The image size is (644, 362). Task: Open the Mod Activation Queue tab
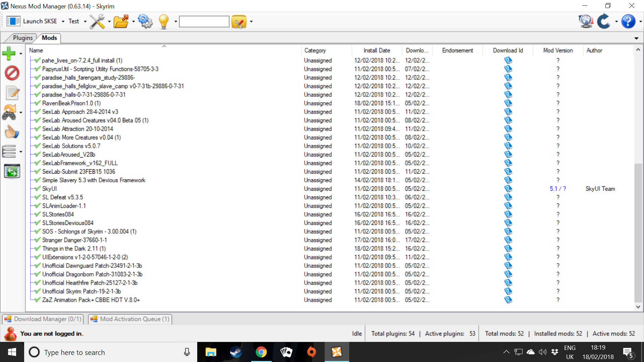coord(130,319)
